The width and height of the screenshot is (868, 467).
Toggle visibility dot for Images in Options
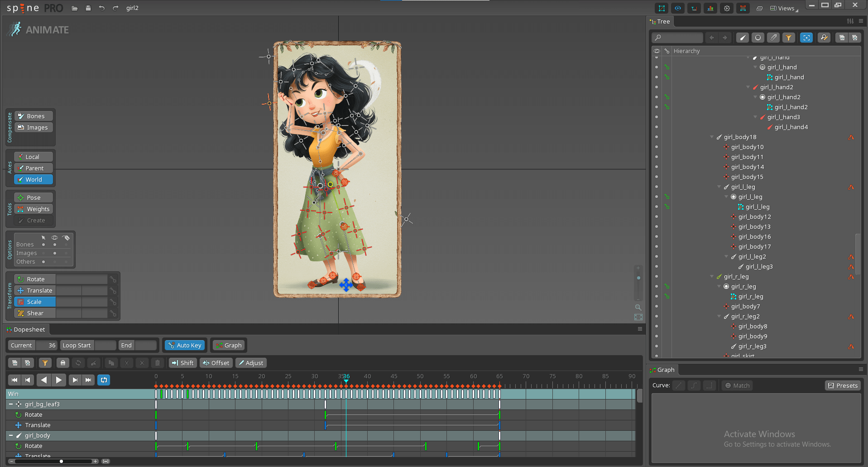pyautogui.click(x=54, y=253)
